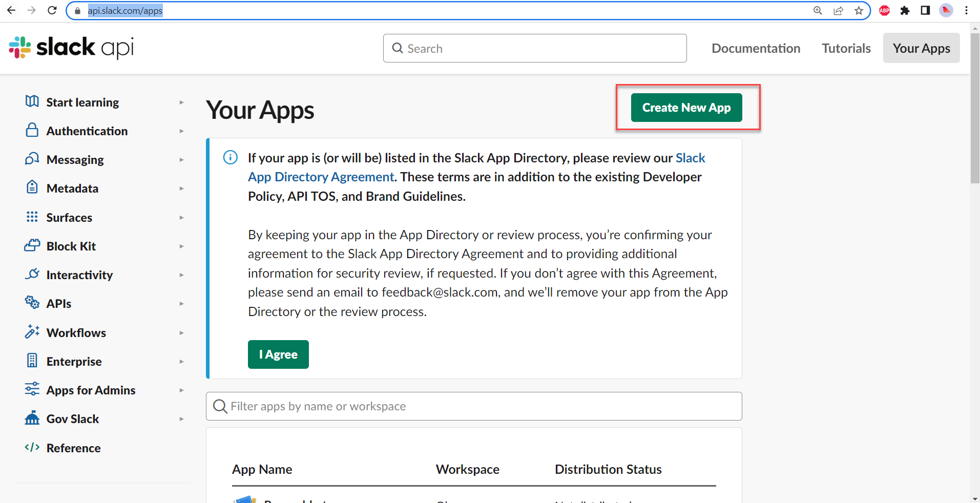Click scrollbar down arrow
The image size is (980, 503).
click(x=975, y=498)
